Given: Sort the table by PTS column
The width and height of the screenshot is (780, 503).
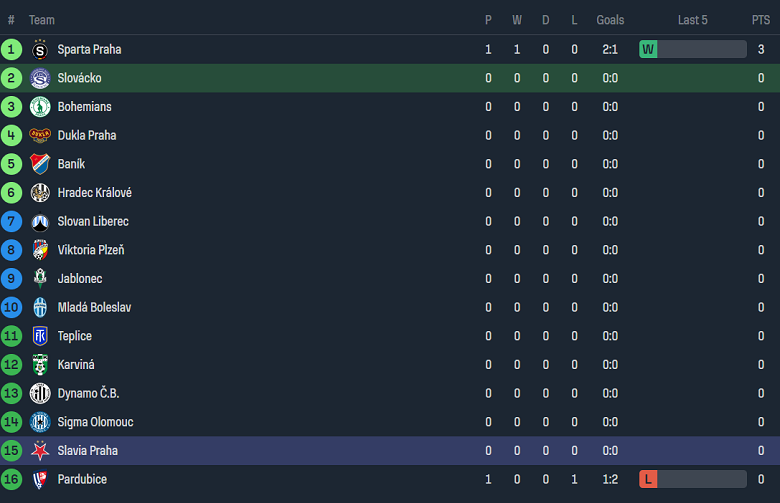Looking at the screenshot, I should (761, 20).
